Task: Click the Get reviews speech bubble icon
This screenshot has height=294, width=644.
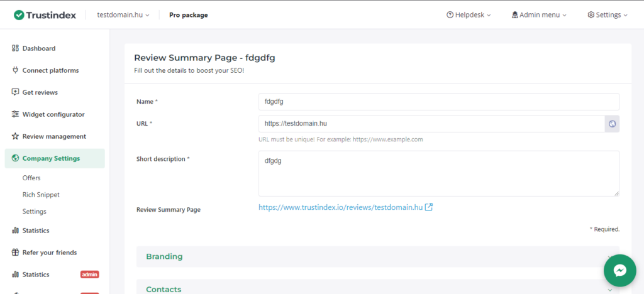Action: (15, 92)
